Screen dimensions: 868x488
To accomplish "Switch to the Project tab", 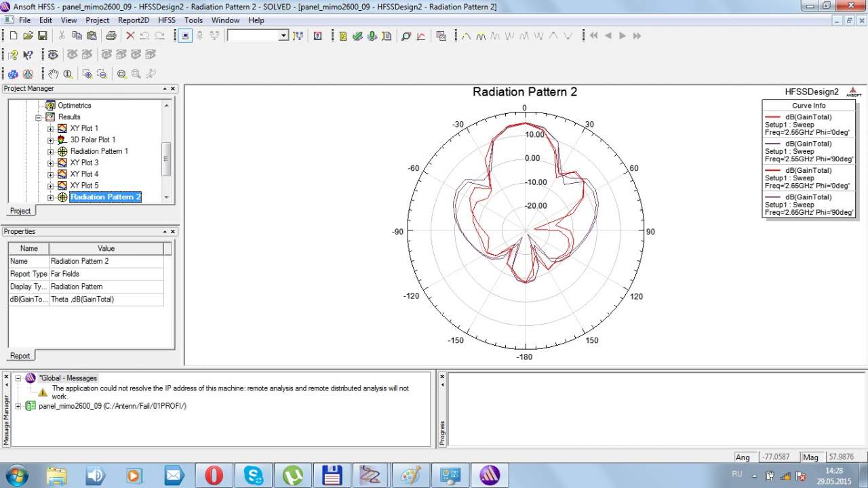I will coord(20,211).
